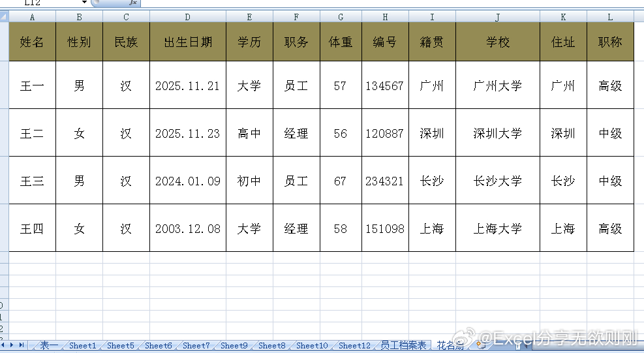Click the 住址 header cell
Screen dimensions: 644x353
pyautogui.click(x=563, y=42)
